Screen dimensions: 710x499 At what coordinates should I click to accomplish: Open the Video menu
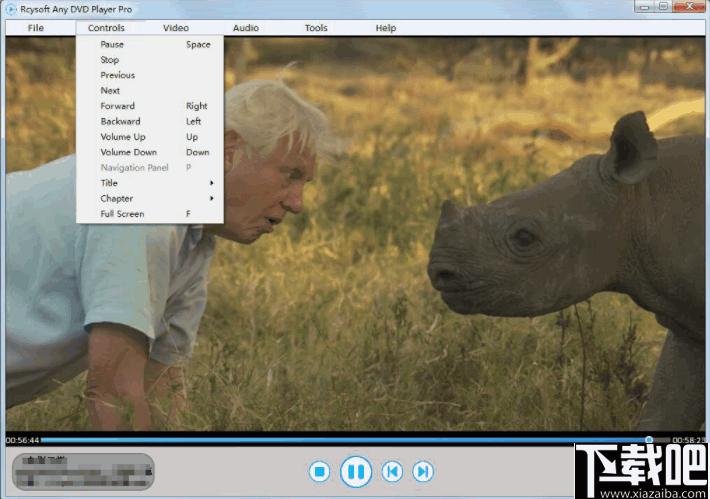[176, 28]
